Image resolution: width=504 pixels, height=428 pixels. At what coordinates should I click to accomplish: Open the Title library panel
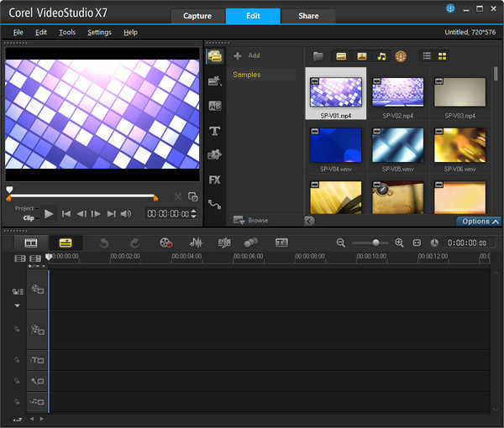(x=214, y=131)
